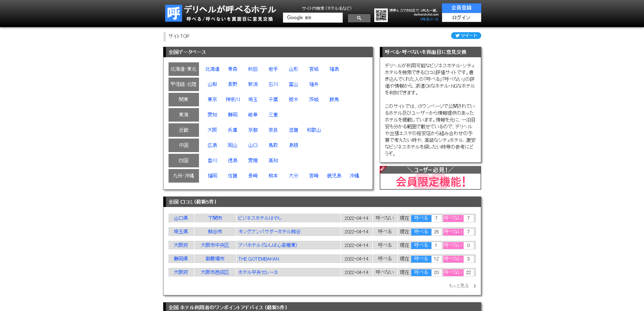Select 広島 prefecture link
This screenshot has width=644, height=311.
click(212, 145)
